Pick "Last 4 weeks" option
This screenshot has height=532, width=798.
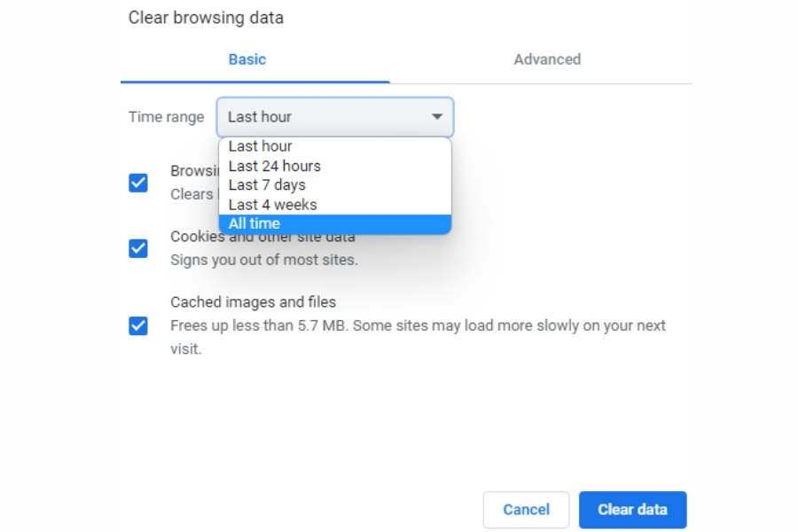(270, 204)
